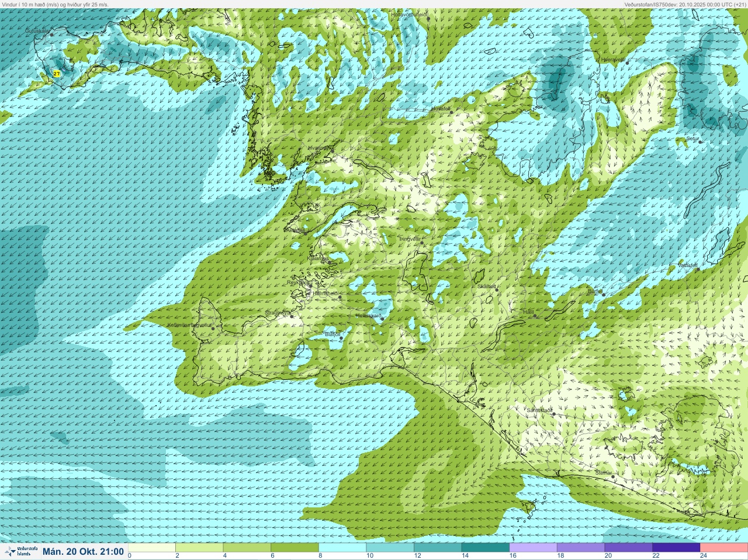This screenshot has height=560, width=748.
Task: Select the Holtavörðuheiði station marker
Action: click(x=428, y=19)
